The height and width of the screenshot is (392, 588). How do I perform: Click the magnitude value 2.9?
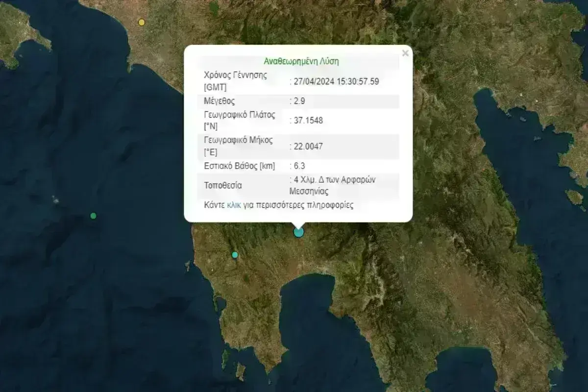(x=298, y=101)
